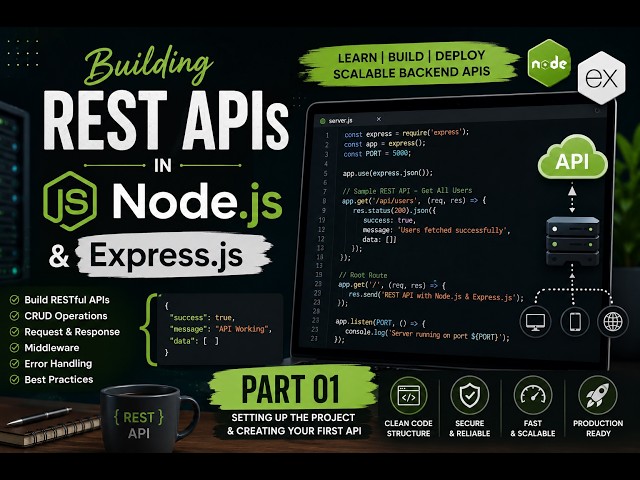Click the green Node hexagon logo

(549, 64)
